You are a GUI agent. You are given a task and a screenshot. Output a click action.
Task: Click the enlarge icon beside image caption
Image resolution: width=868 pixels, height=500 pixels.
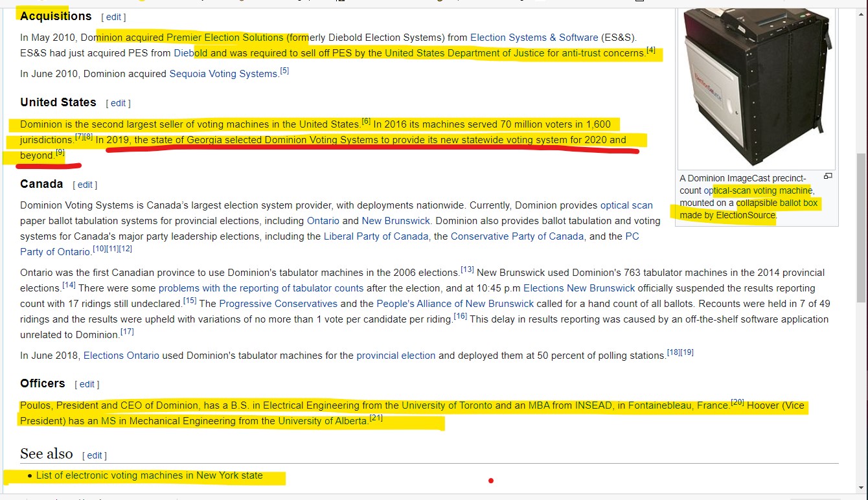pos(828,176)
